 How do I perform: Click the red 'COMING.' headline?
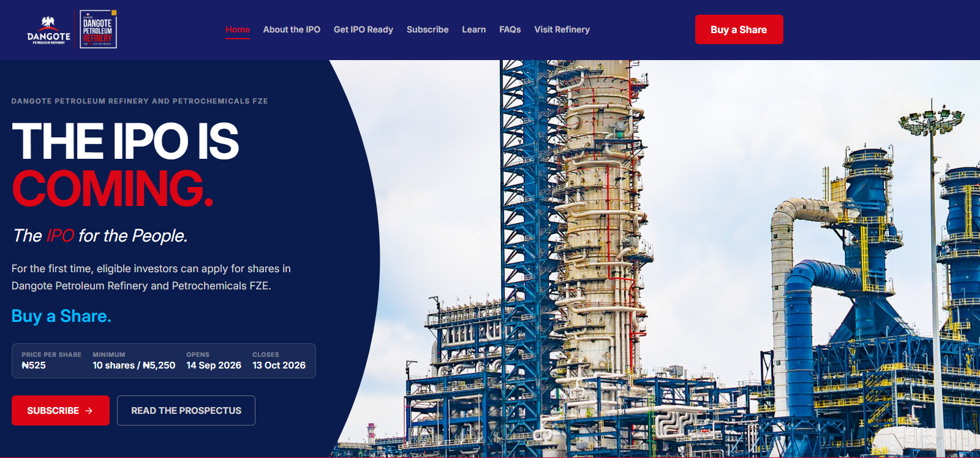pyautogui.click(x=113, y=188)
